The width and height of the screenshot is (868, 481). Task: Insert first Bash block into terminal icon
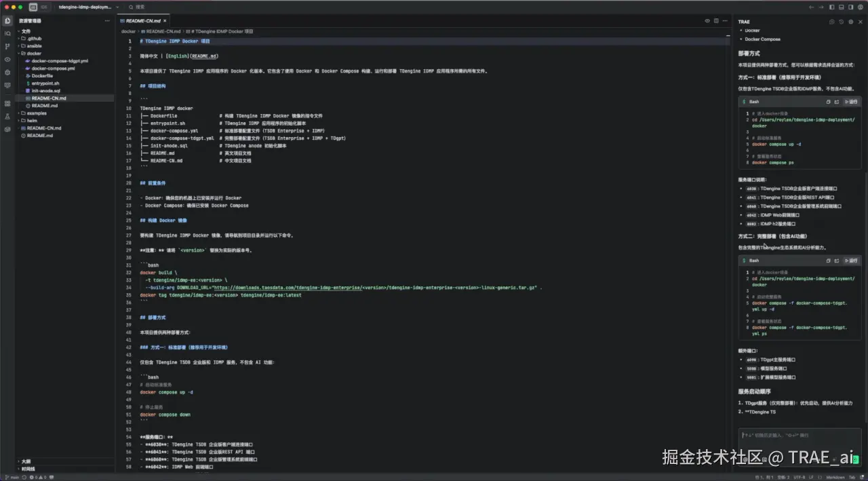[837, 102]
